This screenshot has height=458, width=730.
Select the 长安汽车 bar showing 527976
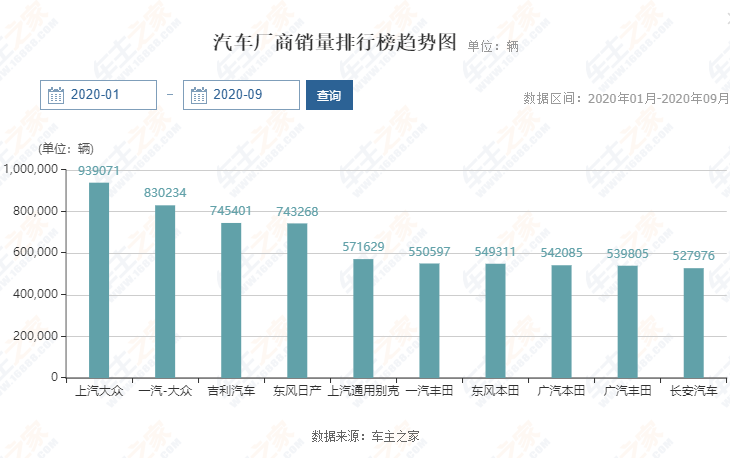693,322
